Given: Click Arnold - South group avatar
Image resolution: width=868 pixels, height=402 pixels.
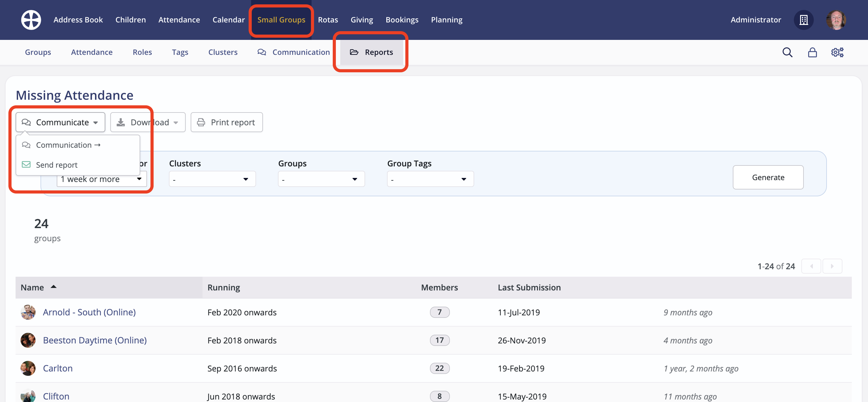Looking at the screenshot, I should pyautogui.click(x=28, y=312).
